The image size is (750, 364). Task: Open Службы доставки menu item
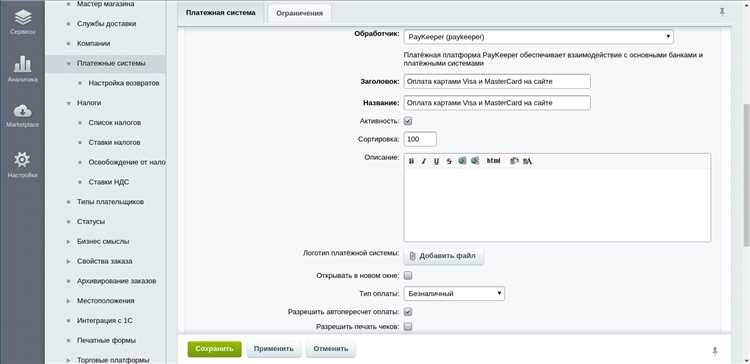click(x=106, y=23)
